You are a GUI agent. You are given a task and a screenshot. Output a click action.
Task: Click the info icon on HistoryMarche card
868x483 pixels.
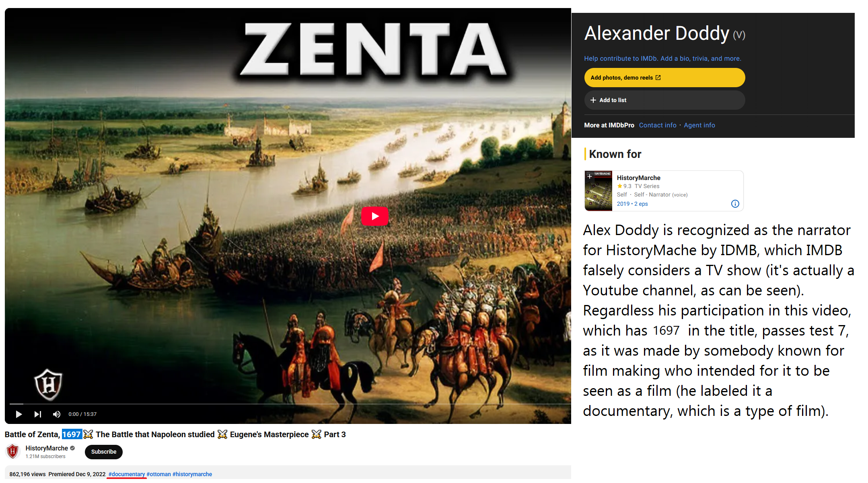(x=735, y=204)
